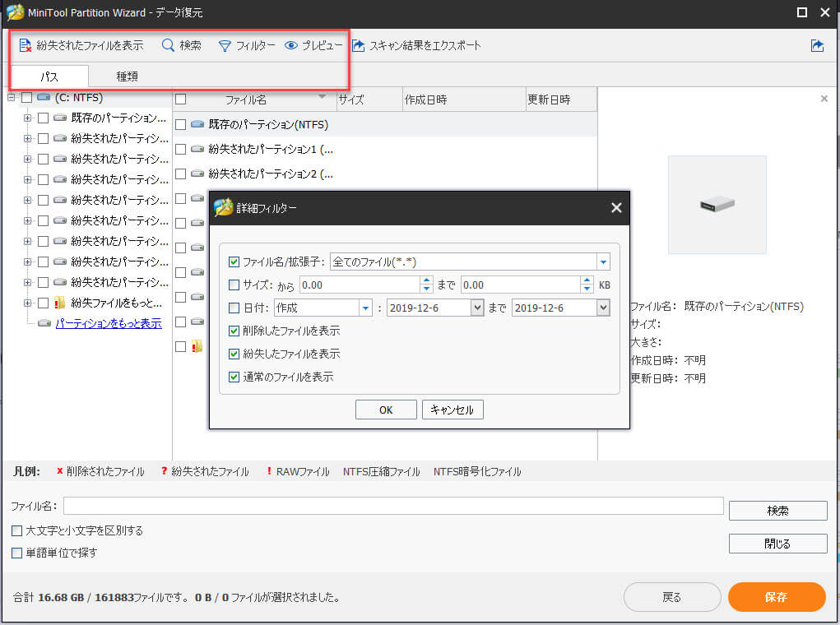Click the 既存のパーティション(NTFS) drive icon in file list
This screenshot has height=625, width=840.
197,124
